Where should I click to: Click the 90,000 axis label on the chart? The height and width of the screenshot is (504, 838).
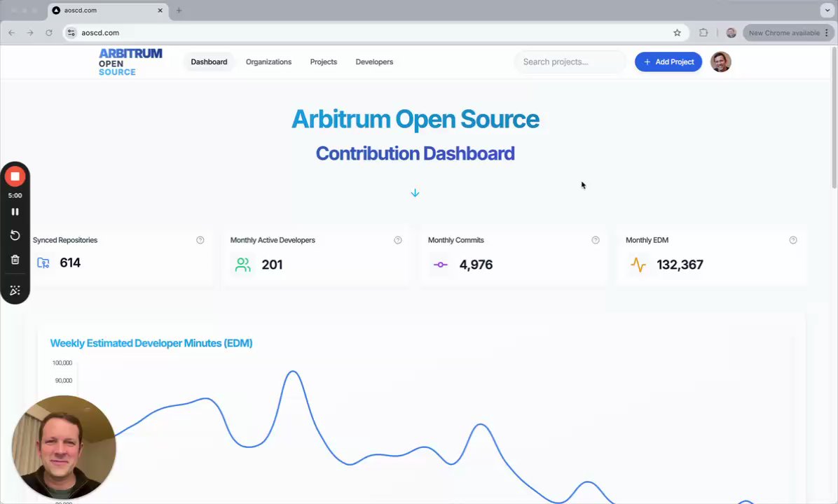point(64,381)
